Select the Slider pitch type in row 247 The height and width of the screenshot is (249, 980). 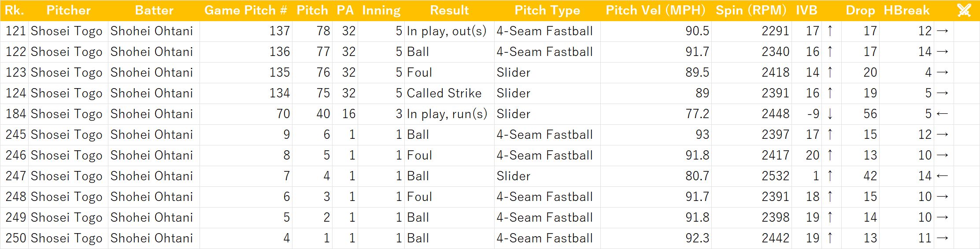pyautogui.click(x=547, y=176)
